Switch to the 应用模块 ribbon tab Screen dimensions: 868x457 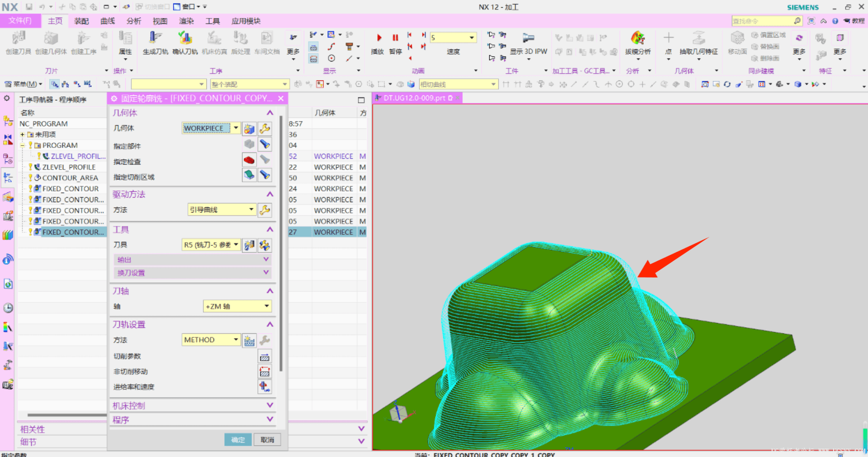[246, 21]
